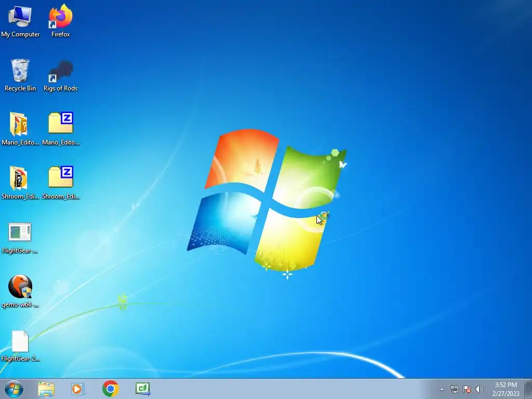Open the Action Center flag icon
Image resolution: width=532 pixels, height=399 pixels.
(x=467, y=389)
